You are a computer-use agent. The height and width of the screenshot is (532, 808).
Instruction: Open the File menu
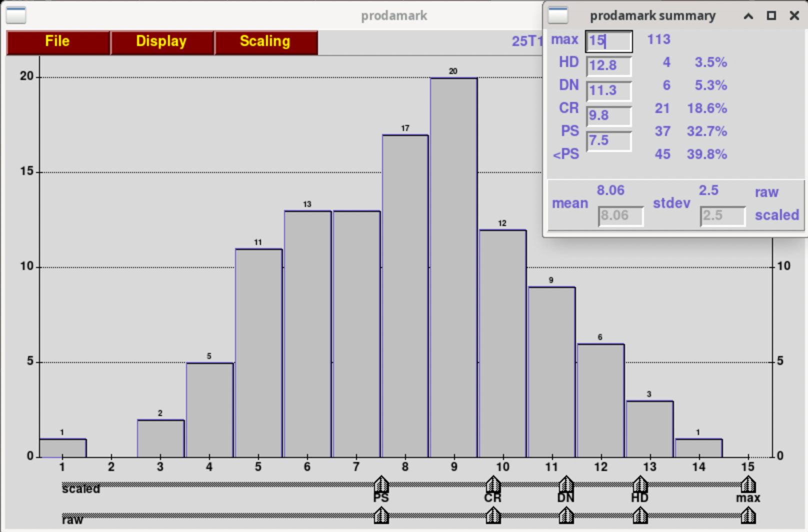[58, 42]
